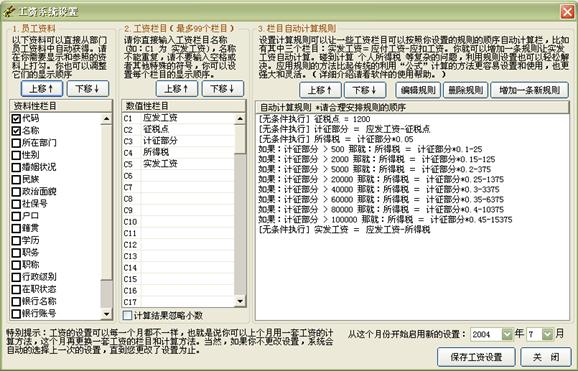Click the 编辑规则 button
This screenshot has height=371, width=578.
(x=418, y=90)
